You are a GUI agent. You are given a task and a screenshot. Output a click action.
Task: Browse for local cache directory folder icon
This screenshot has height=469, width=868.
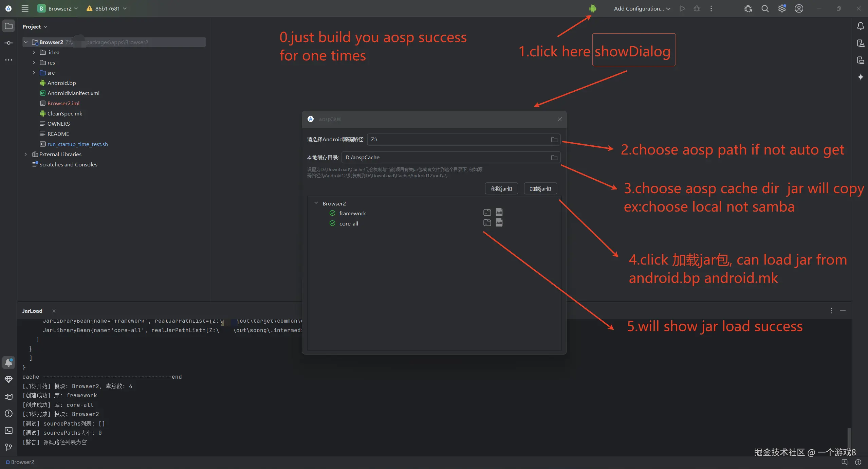pos(554,158)
